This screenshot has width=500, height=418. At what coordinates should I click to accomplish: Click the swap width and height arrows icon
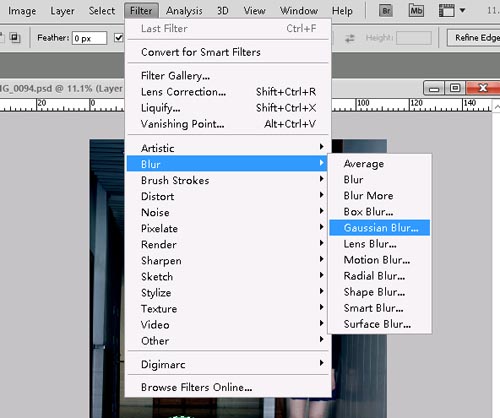click(350, 38)
